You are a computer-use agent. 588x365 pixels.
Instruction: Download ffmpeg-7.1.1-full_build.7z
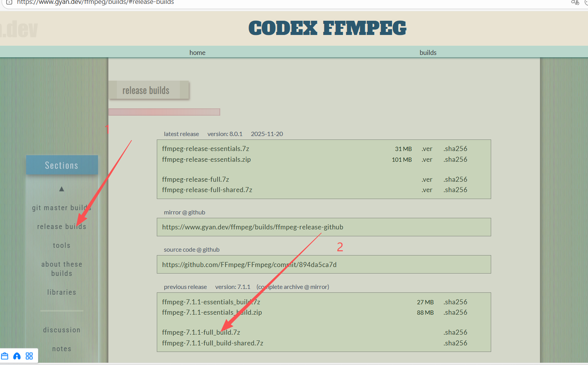pyautogui.click(x=201, y=332)
